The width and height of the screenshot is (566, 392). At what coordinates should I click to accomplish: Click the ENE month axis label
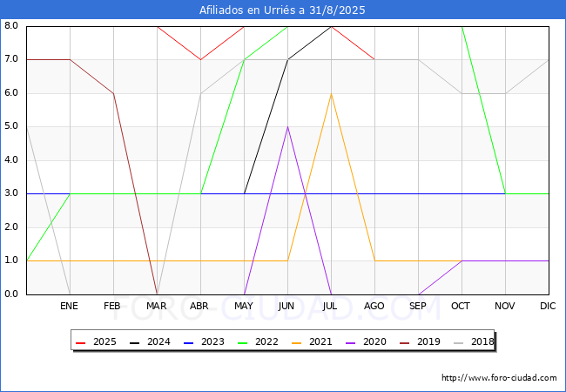pos(70,307)
